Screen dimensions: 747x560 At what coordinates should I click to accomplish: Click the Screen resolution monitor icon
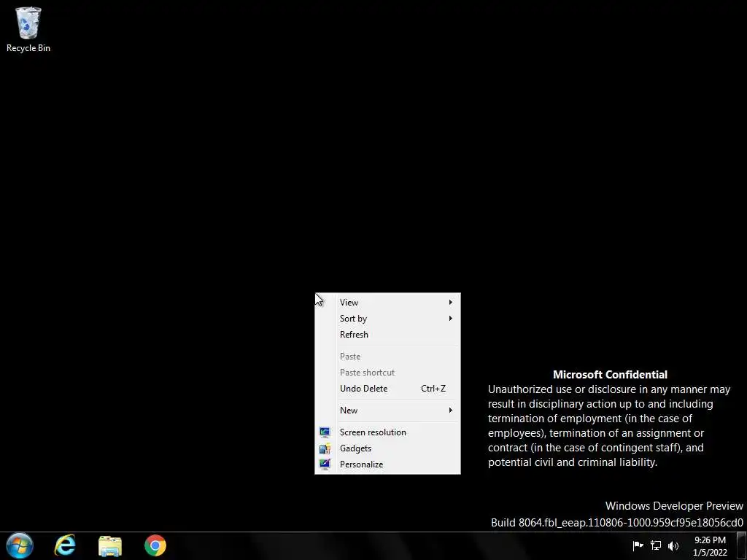pyautogui.click(x=325, y=432)
